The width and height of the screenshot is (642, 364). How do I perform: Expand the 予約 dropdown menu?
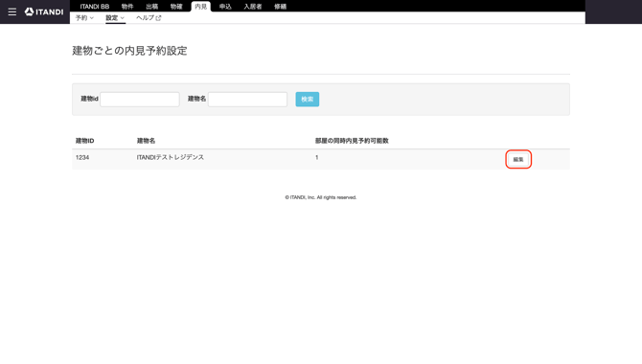click(x=84, y=18)
